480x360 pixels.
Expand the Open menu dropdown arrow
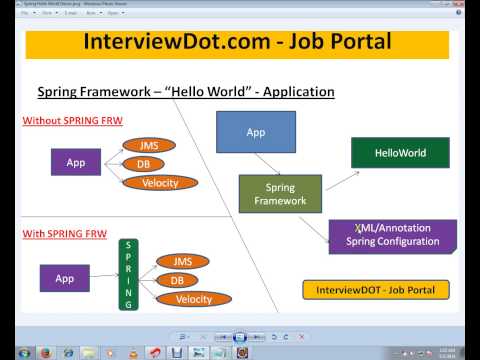[123, 13]
